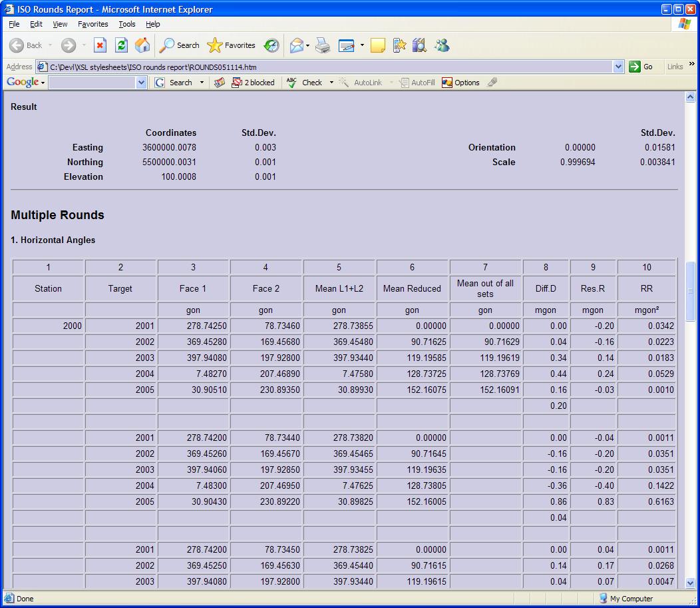
Task: Click the vertical scrollbar thumb
Action: 690,290
